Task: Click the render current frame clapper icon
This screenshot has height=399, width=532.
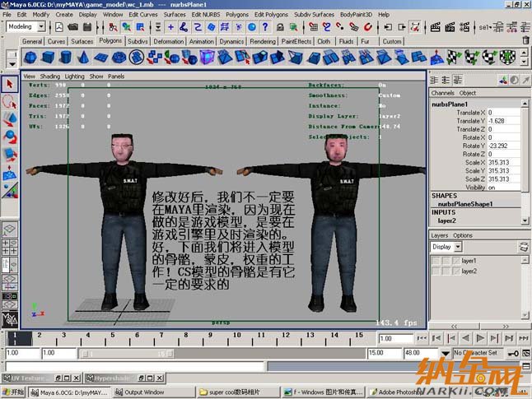Action: pos(436,27)
